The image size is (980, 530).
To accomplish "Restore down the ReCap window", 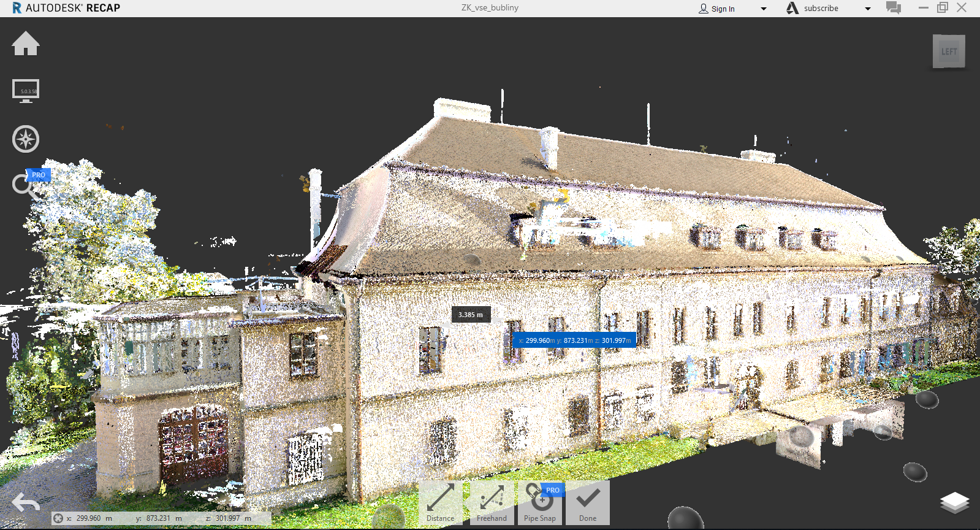I will pyautogui.click(x=943, y=8).
